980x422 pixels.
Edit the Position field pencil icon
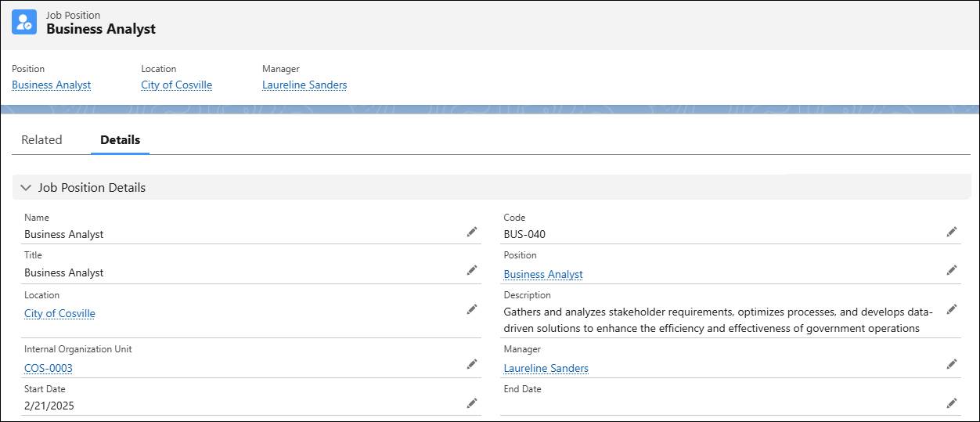click(952, 270)
